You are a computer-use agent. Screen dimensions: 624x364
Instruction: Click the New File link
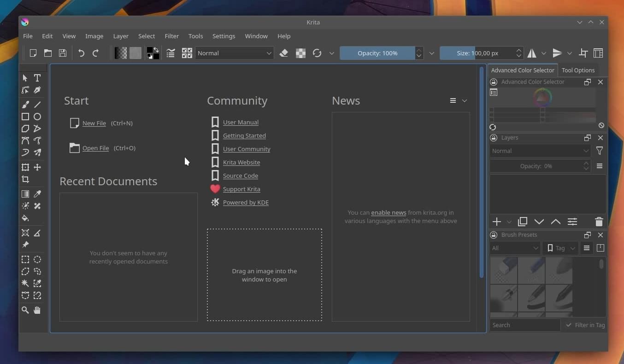tap(94, 123)
